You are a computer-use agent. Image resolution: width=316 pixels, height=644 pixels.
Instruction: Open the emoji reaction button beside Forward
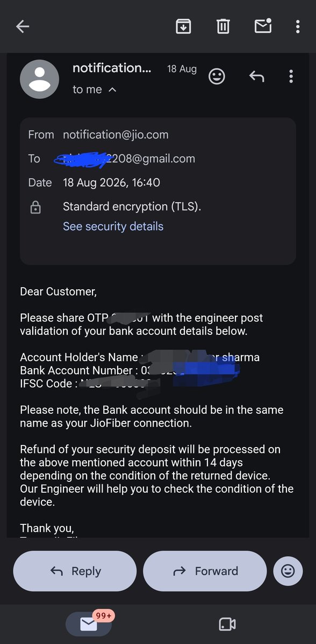coord(288,572)
